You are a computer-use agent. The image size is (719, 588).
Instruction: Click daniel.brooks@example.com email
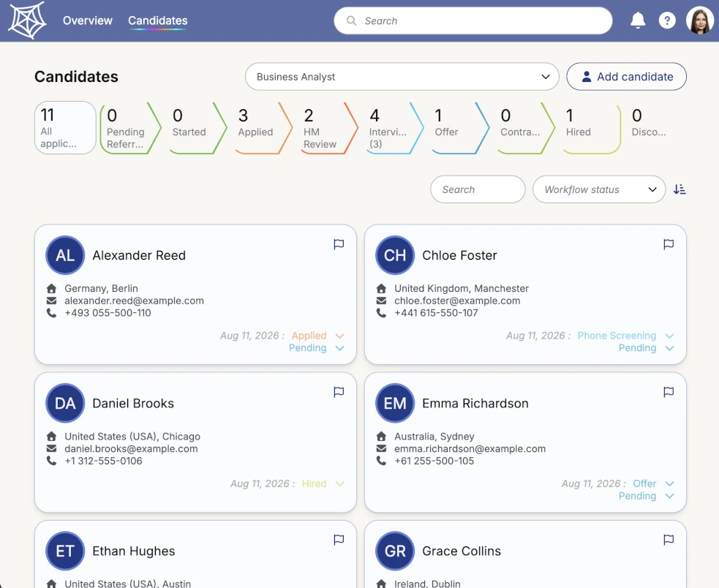(131, 448)
